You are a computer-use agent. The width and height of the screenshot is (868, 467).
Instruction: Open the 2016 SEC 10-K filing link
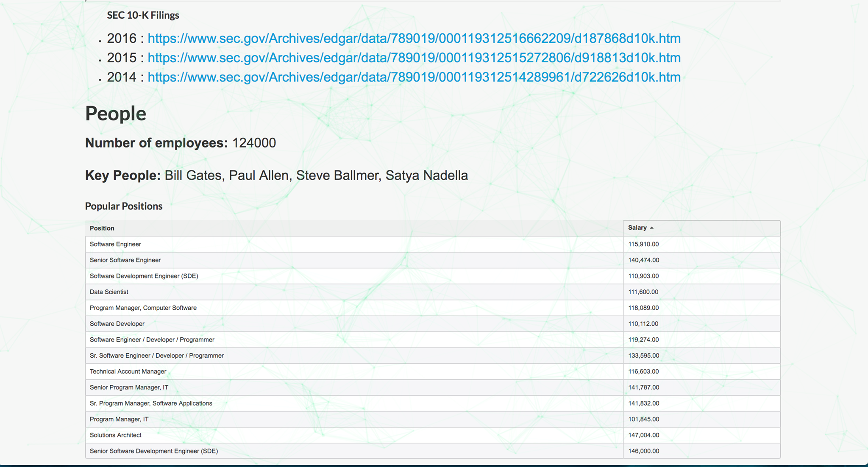414,39
